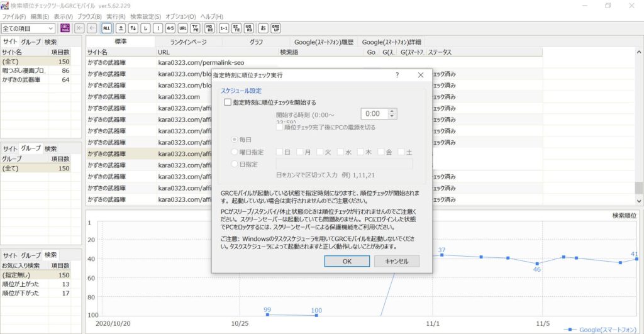The image size is (644, 334).
Task: Open the ファイル(F) menu
Action: (14, 16)
